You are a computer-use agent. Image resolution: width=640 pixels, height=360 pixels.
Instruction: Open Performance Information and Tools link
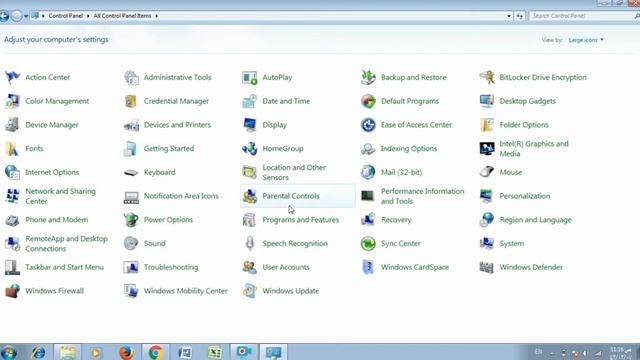pyautogui.click(x=422, y=196)
